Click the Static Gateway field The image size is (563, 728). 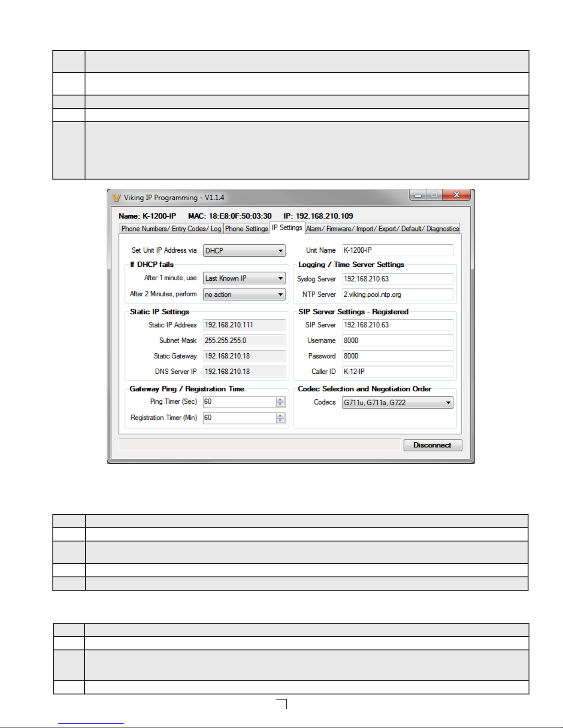[244, 356]
